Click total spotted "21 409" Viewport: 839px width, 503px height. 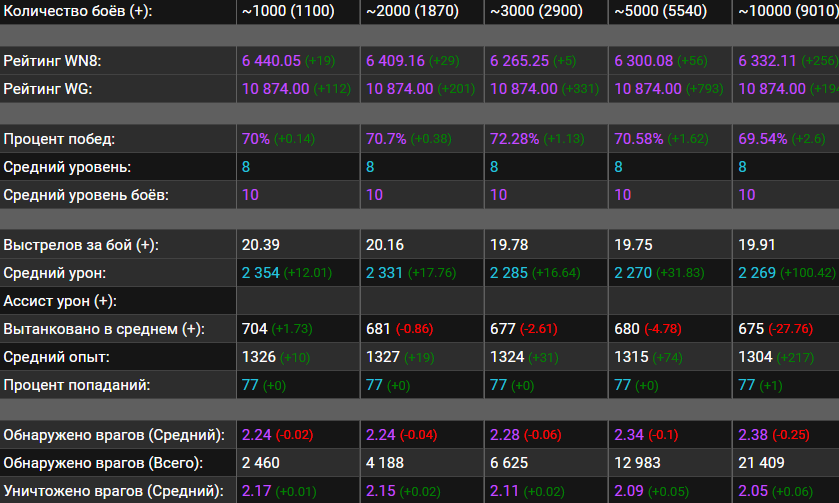pyautogui.click(x=761, y=462)
